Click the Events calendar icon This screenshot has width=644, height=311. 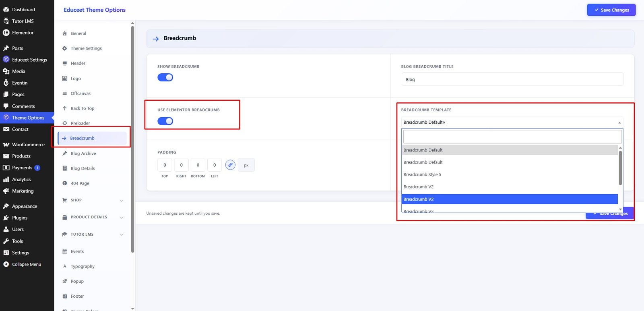[65, 251]
